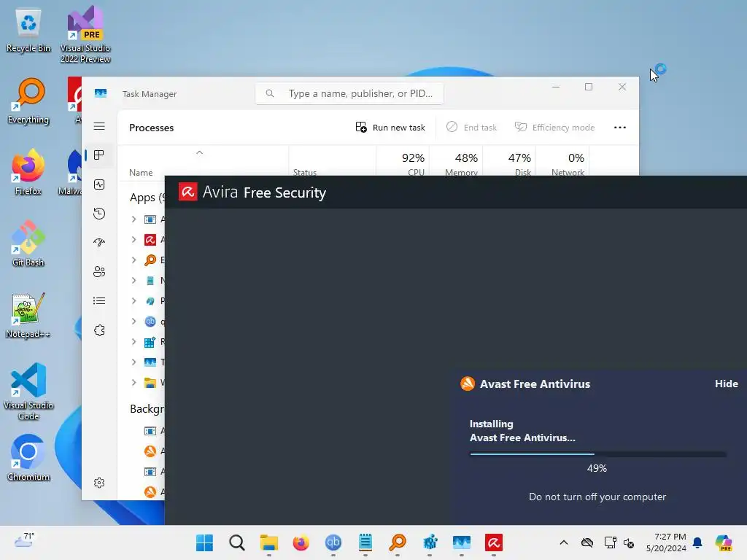Viewport: 747px width, 560px height.
Task: Click the Run new task button
Action: tap(390, 127)
